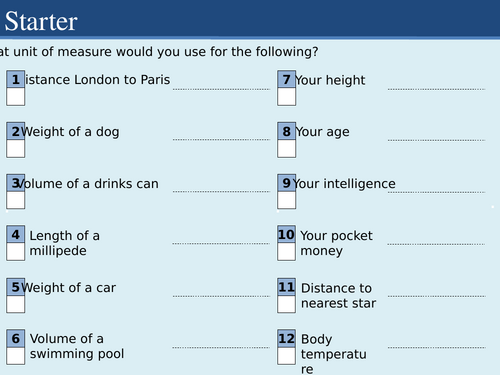Click the answer line for Length of a millipede

[221, 243]
